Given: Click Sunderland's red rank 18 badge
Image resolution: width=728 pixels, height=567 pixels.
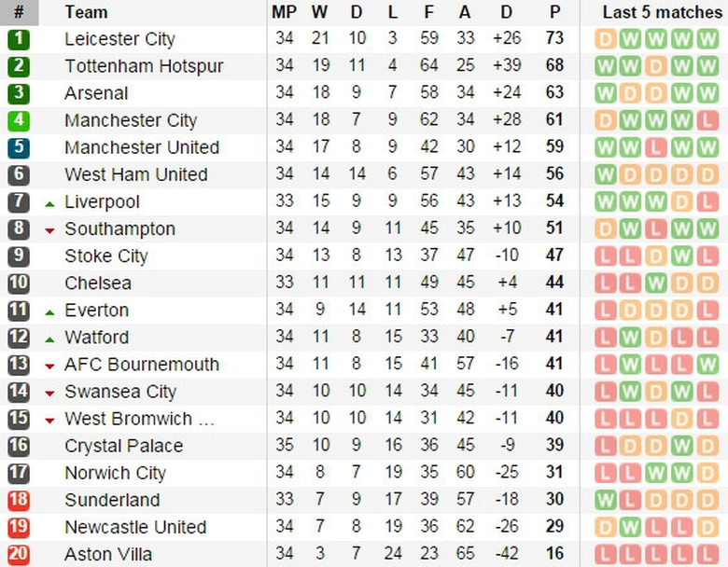Looking at the screenshot, I should 19,500.
